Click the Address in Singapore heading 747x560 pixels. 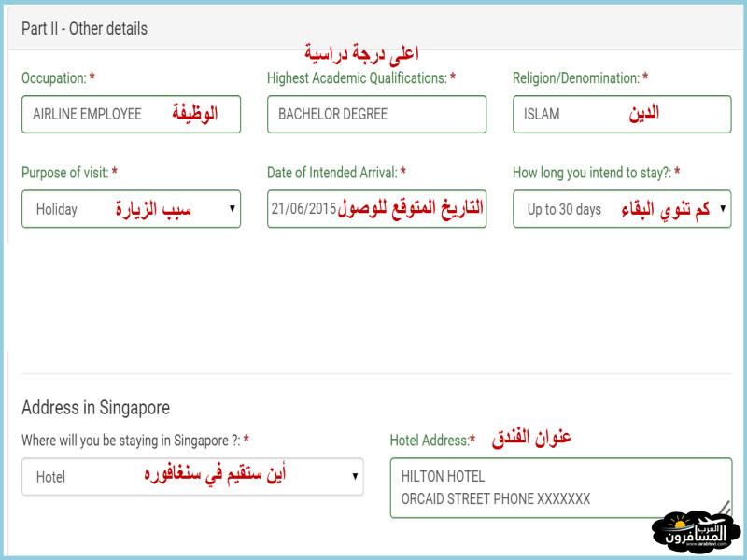click(x=96, y=408)
